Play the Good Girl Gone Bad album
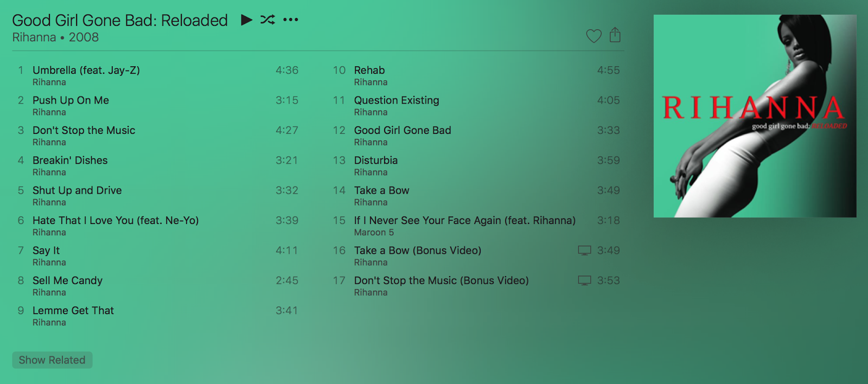 247,20
